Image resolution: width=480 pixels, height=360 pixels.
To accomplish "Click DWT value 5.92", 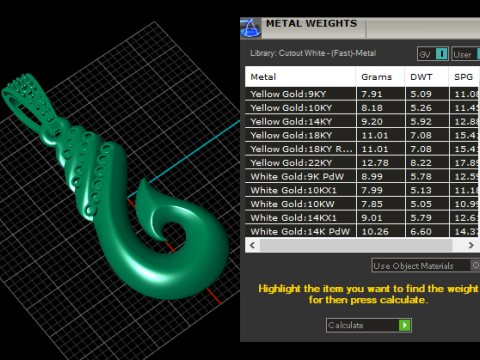I will [421, 122].
